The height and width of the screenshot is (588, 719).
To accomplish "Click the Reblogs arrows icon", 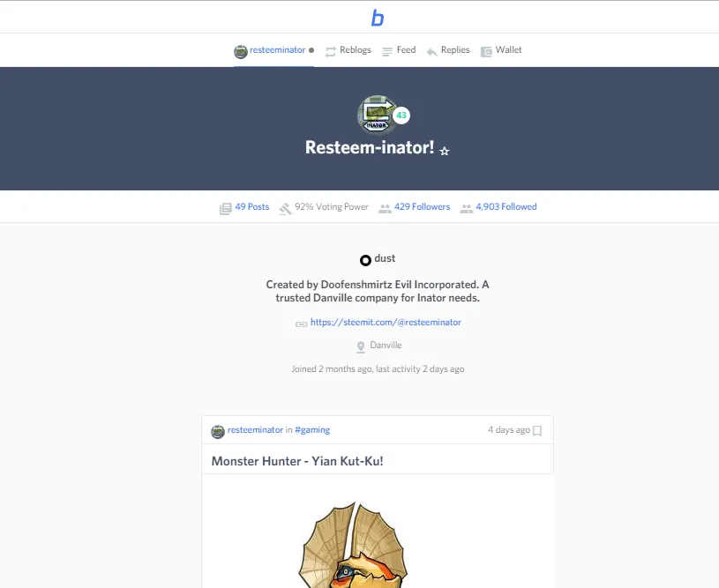I will click(x=331, y=52).
